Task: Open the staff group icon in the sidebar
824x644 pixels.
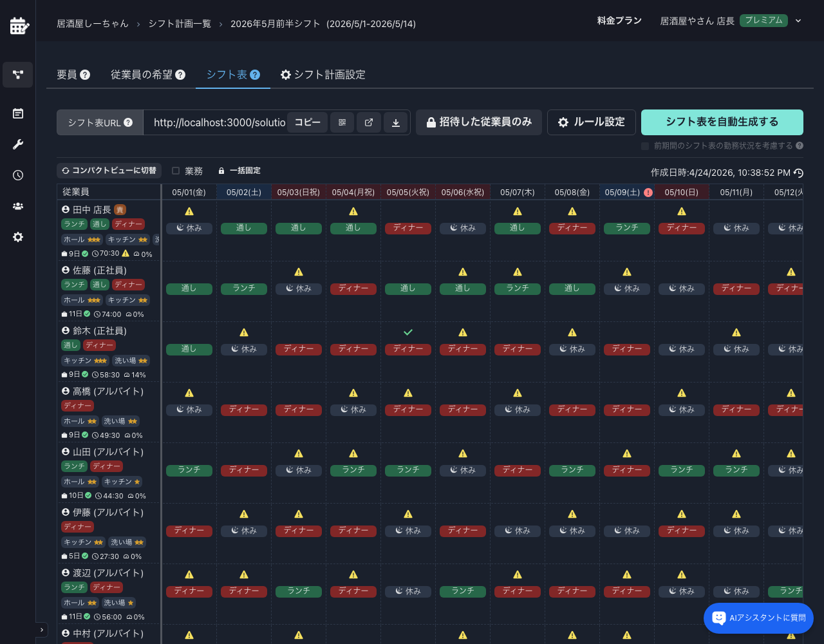Action: pyautogui.click(x=18, y=206)
